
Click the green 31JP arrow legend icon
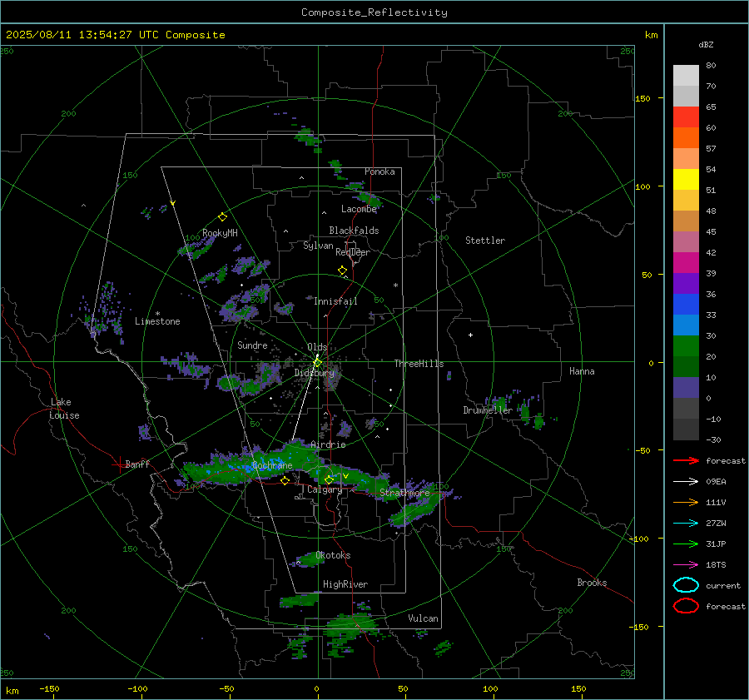(x=686, y=544)
